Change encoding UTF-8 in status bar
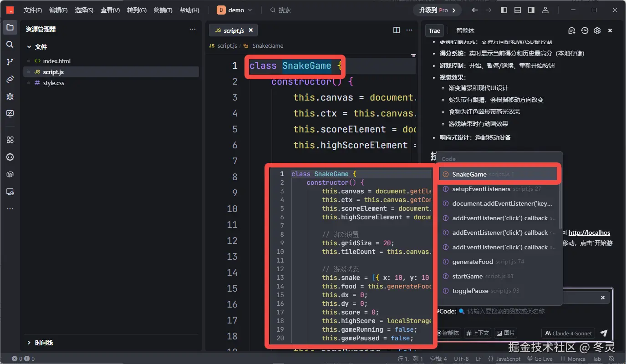The image size is (626, 364). click(x=461, y=359)
